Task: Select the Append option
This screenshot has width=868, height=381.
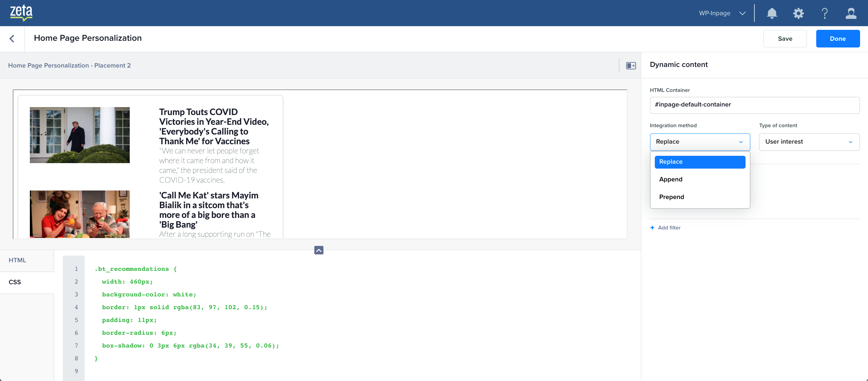Action: point(671,180)
